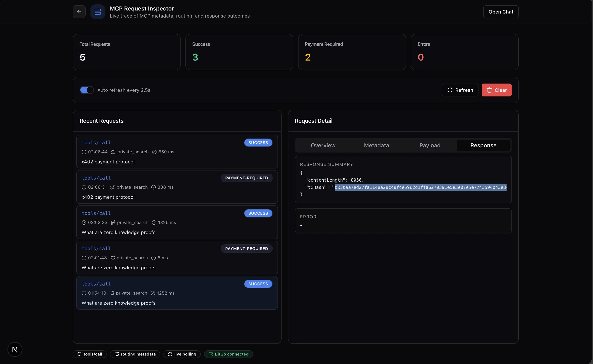This screenshot has width=593, height=364.
Task: Click the circular arrow icon in Refresh button
Action: coord(450,90)
